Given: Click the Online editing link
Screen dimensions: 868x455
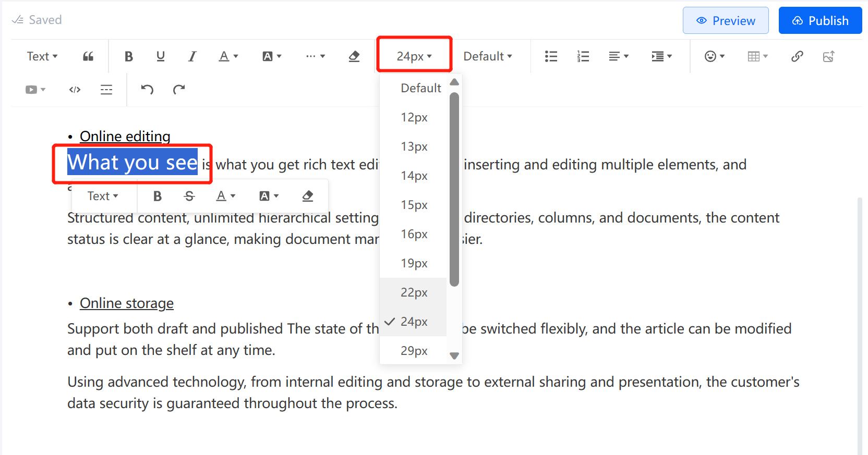Looking at the screenshot, I should coord(125,137).
